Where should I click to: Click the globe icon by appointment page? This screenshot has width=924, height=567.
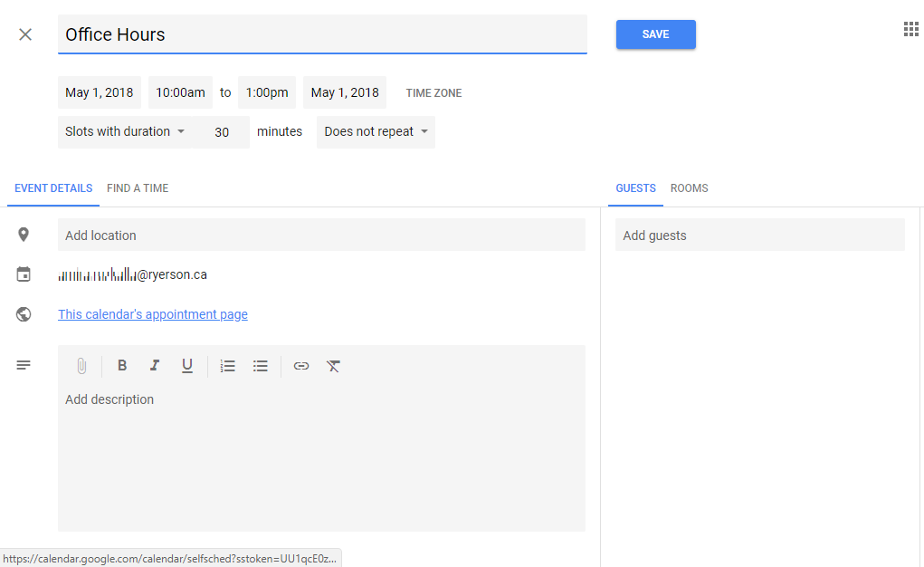point(24,314)
